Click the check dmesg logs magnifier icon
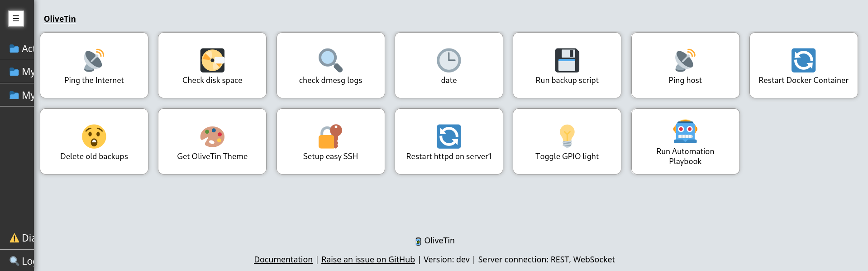The height and width of the screenshot is (271, 868). [330, 60]
